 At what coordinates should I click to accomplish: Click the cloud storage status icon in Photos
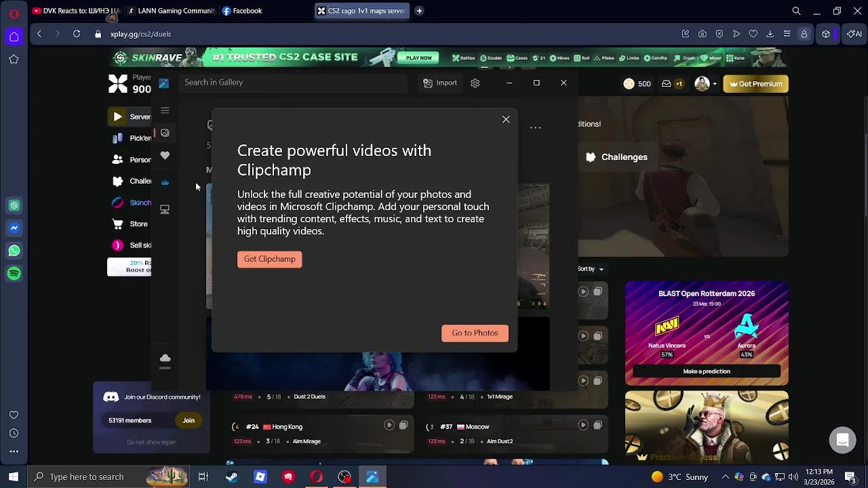coord(165,359)
